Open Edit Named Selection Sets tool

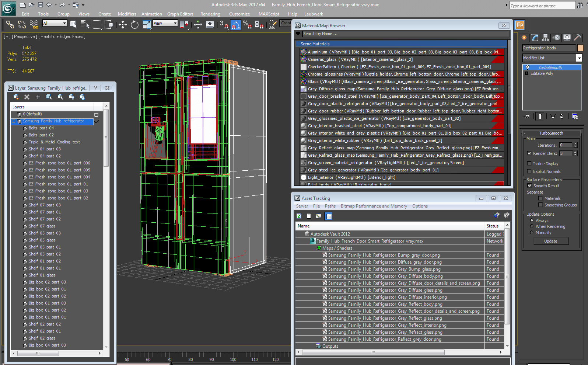click(x=273, y=25)
